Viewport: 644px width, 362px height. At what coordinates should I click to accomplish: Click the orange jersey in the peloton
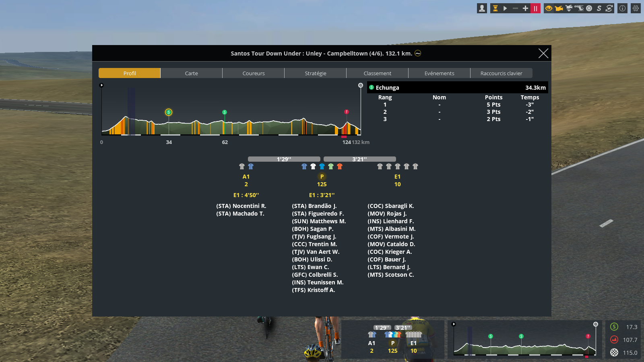click(340, 167)
